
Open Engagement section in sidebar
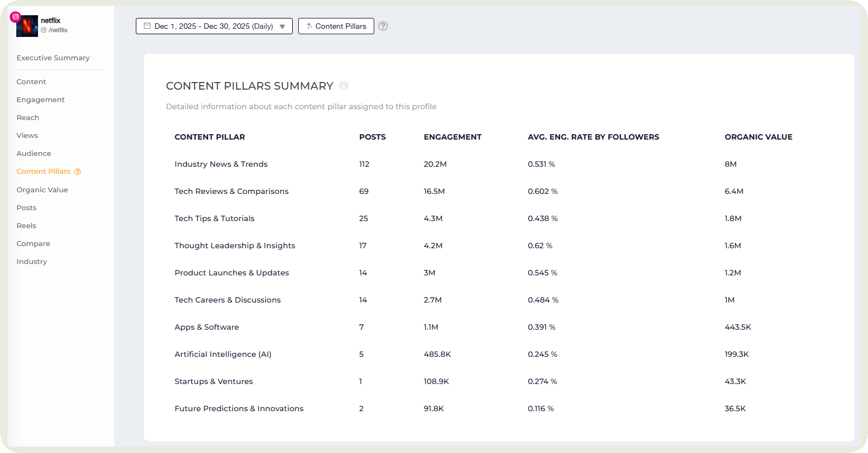click(x=41, y=100)
